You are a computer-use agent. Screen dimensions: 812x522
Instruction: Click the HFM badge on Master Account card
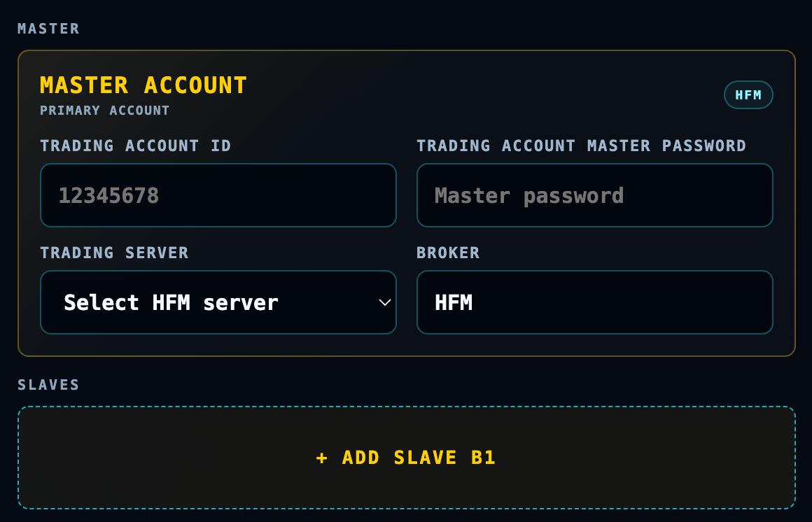coord(748,94)
